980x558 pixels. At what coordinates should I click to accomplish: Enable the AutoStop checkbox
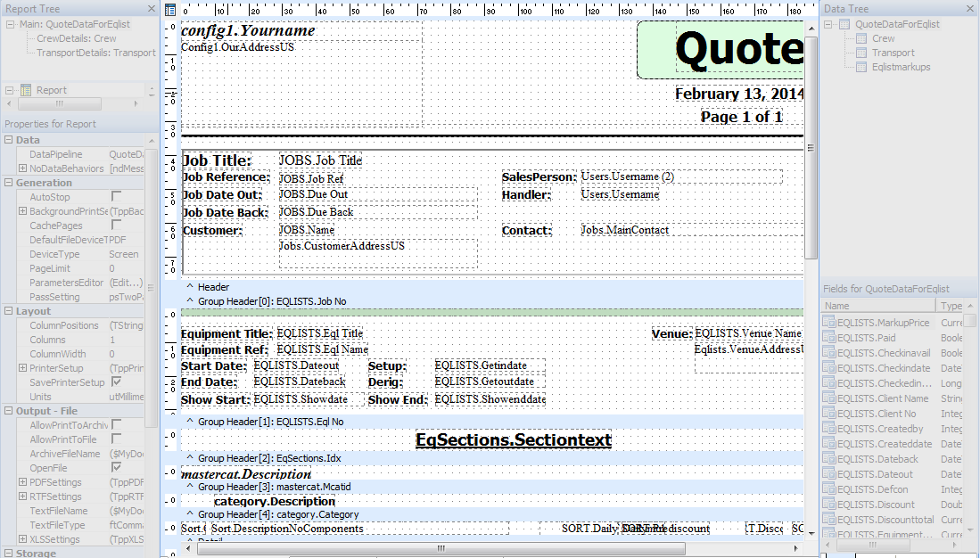(x=116, y=197)
